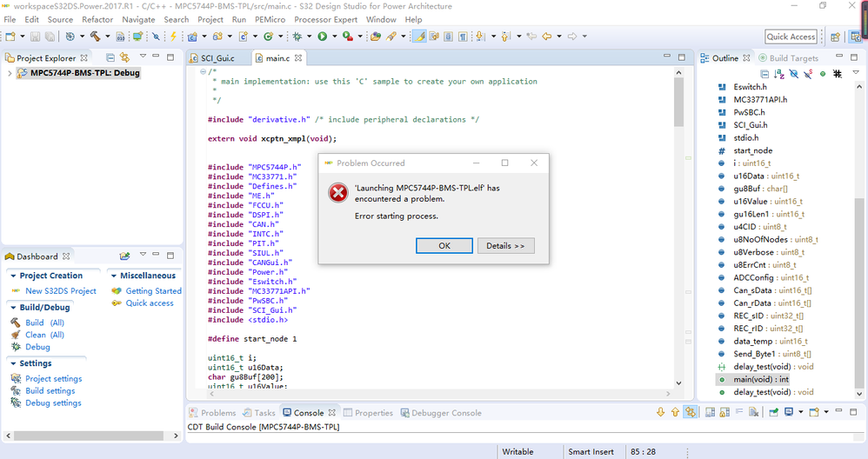This screenshot has width=868, height=459.
Task: Open the Outline view menu triangle
Action: (x=856, y=73)
